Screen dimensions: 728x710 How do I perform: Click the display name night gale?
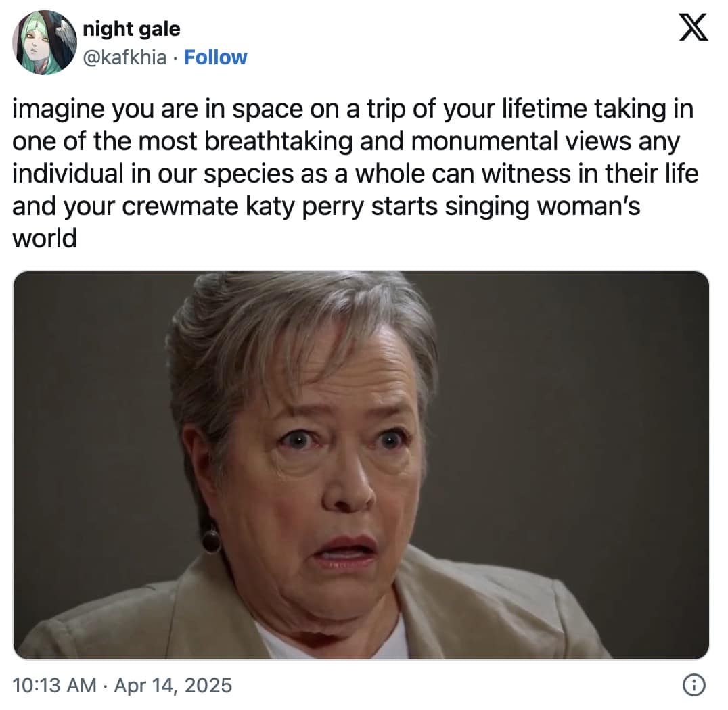(131, 29)
